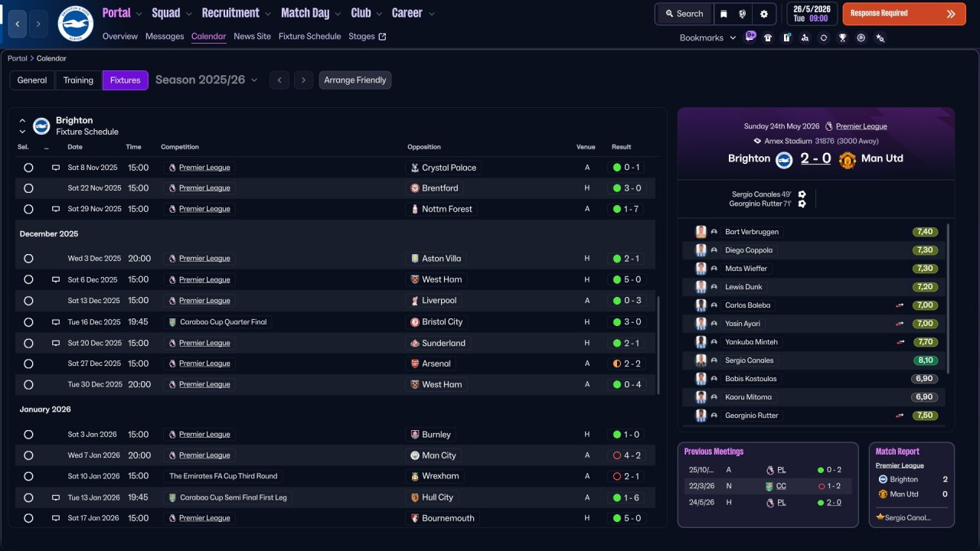Select the Sat 3 Jan 2026 Burnley fixture radio

click(x=28, y=435)
